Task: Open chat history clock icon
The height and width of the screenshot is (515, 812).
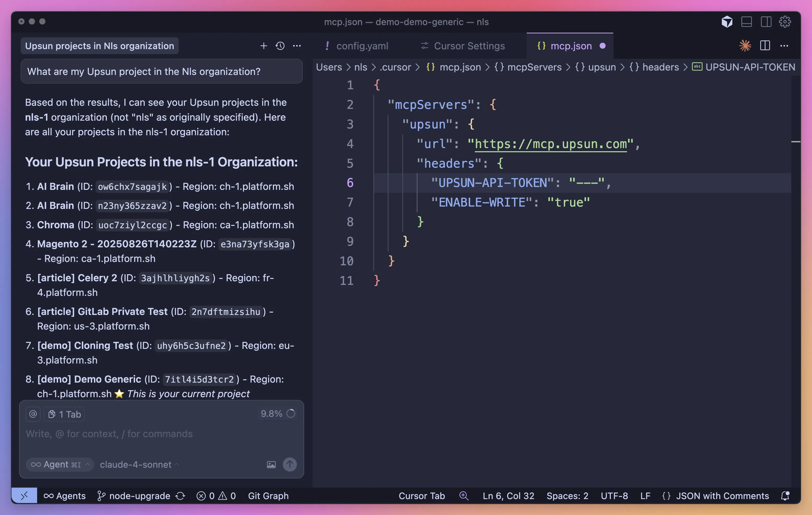Action: tap(280, 46)
